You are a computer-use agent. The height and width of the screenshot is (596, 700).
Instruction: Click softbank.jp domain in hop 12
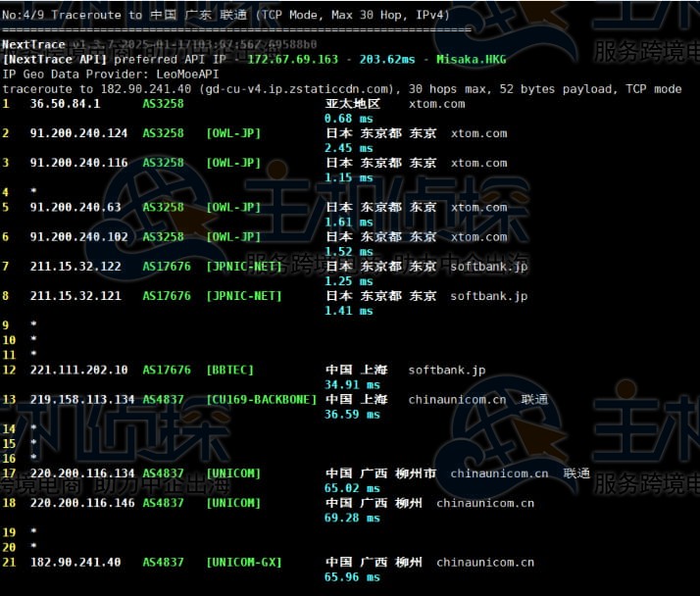[x=446, y=371]
